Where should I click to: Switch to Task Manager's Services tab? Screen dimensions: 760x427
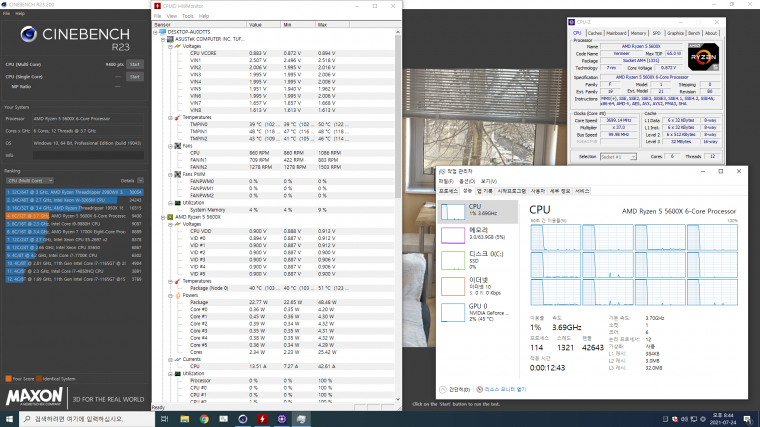[x=582, y=191]
